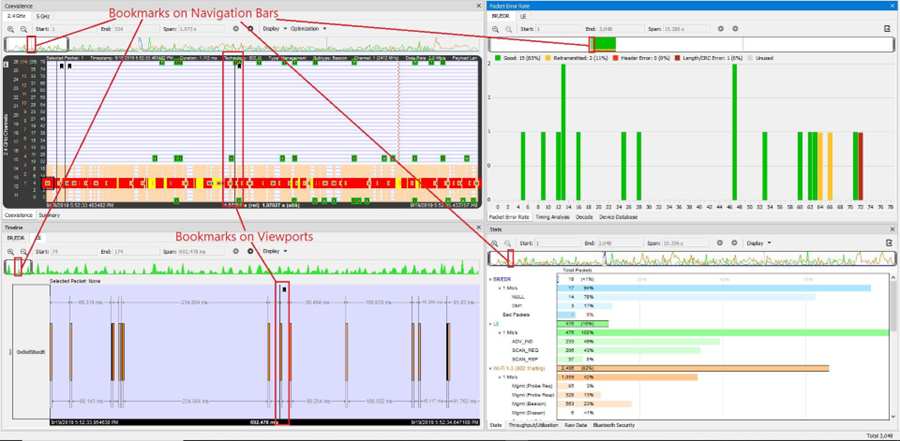Select the Bad Packets row in Stats
Viewport: 900px width, 441px height.
pos(689,315)
